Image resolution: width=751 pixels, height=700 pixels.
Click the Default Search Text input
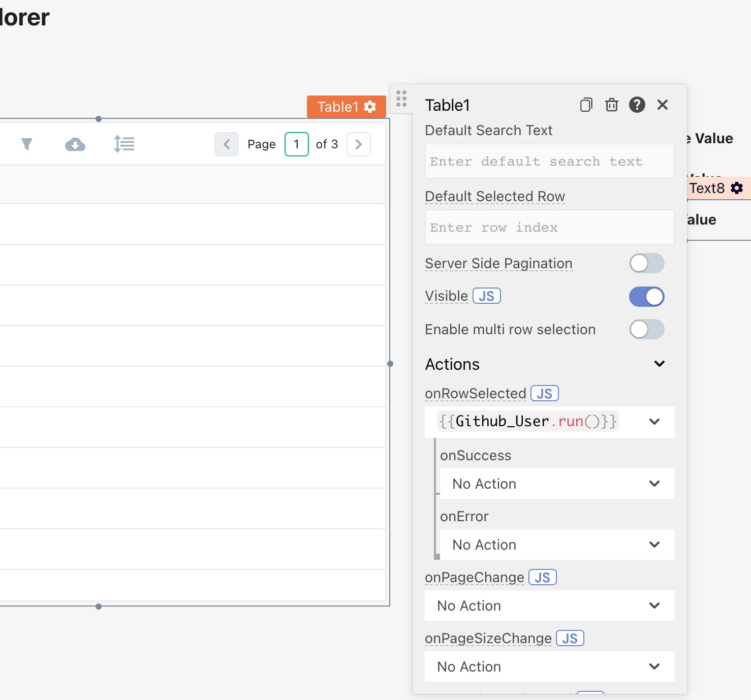[x=549, y=162]
